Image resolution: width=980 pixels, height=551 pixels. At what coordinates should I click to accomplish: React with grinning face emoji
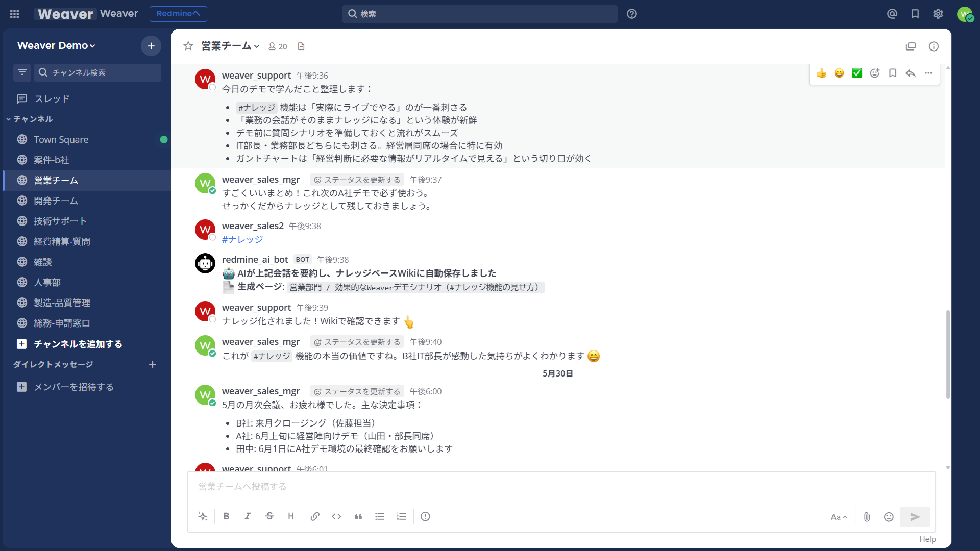point(839,73)
